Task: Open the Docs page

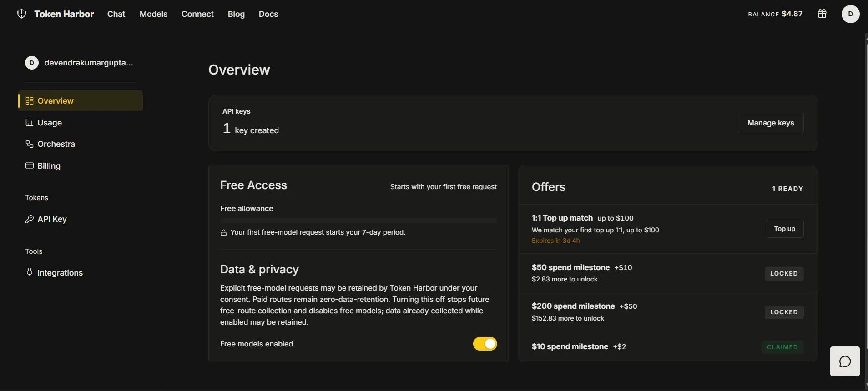Action: (268, 14)
